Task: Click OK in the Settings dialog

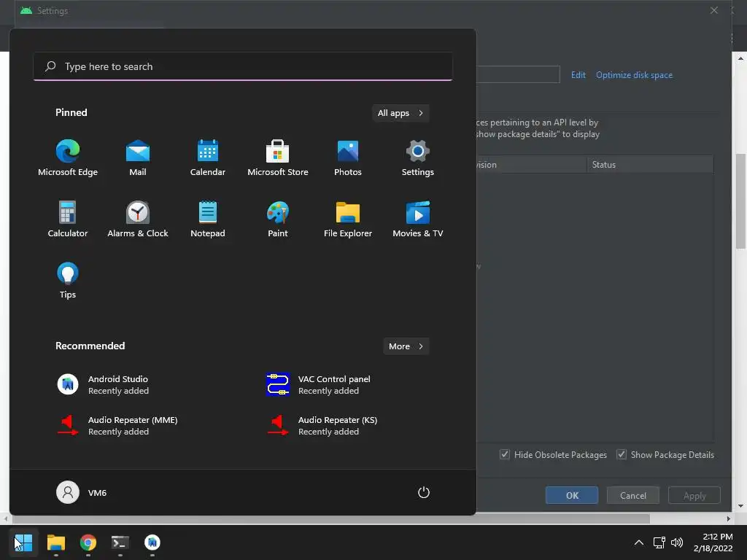Action: (572, 495)
